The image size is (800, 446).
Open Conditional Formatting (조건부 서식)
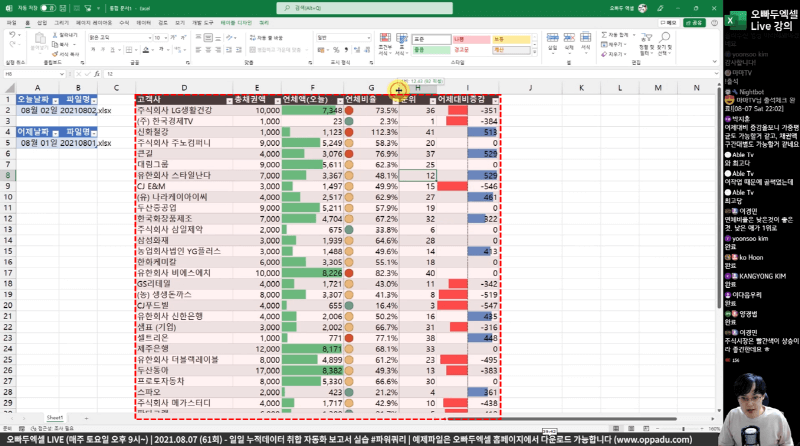(385, 44)
